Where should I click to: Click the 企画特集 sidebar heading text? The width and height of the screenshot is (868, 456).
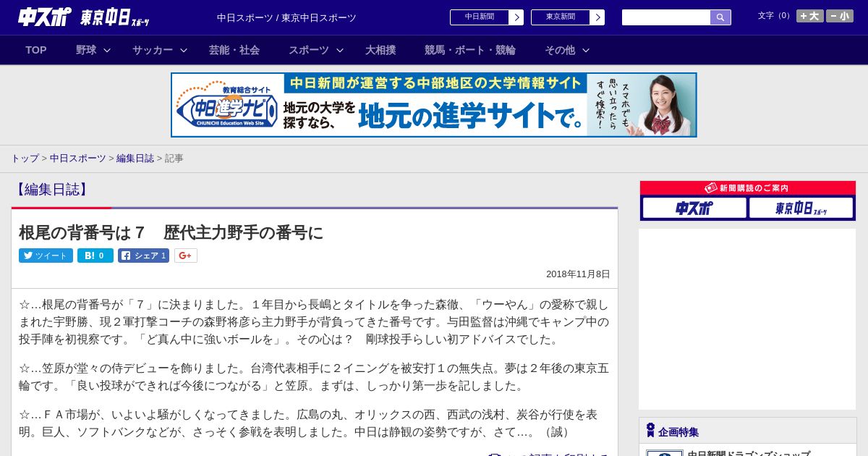tap(678, 432)
